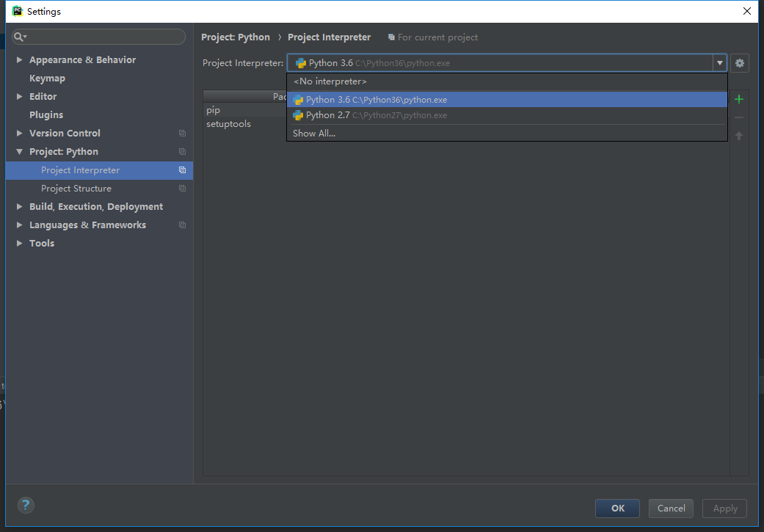764x532 pixels.
Task: Expand Languages & Frameworks arrow
Action: 20,225
